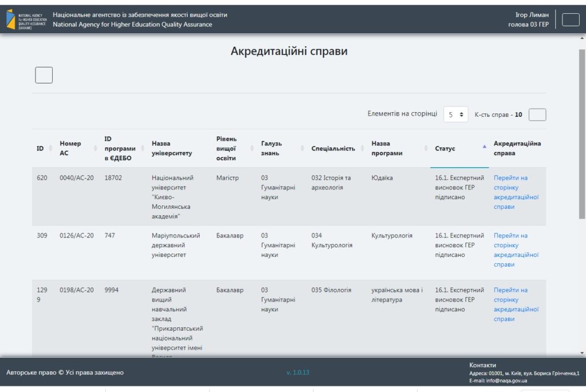This screenshot has height=392, width=586.
Task: Sort by Назва програми column
Action: [396, 148]
